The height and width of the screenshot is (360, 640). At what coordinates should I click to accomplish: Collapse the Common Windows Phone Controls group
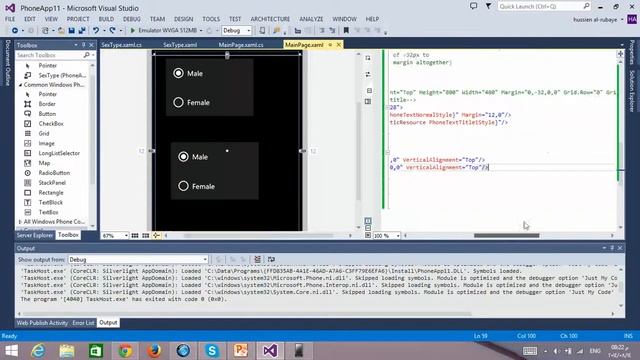click(20, 85)
